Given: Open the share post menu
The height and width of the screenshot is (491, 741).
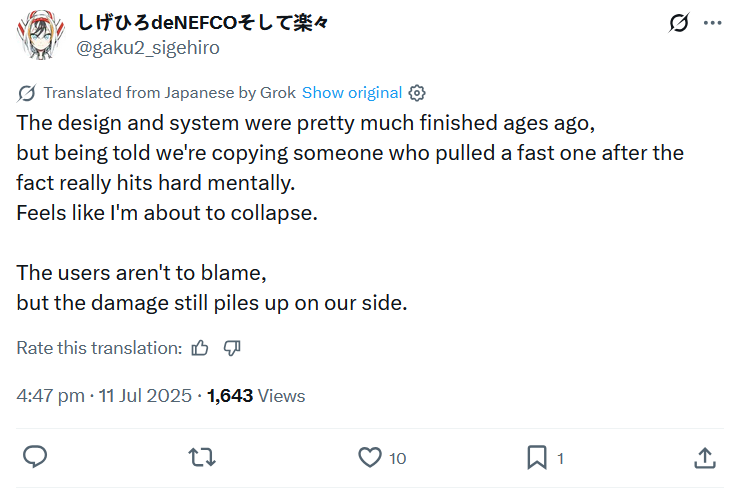Looking at the screenshot, I should tap(704, 458).
